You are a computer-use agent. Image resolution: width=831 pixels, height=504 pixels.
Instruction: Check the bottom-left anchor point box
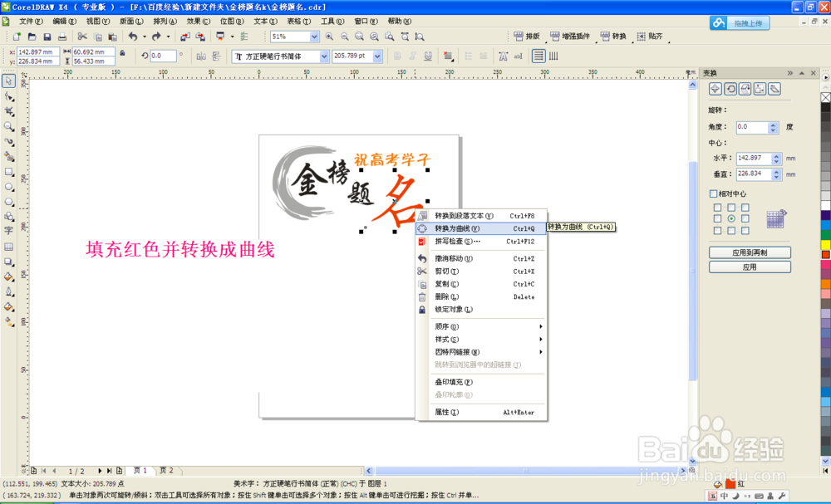point(717,230)
